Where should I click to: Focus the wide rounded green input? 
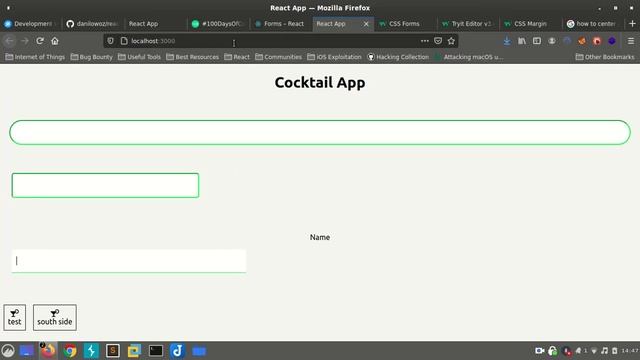[x=320, y=132]
